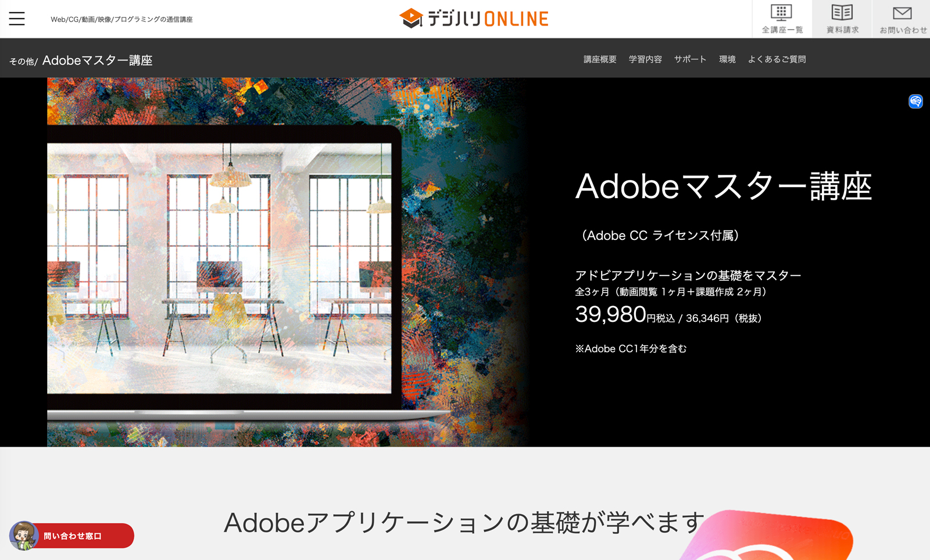930x560 pixels.
Task: Click 資料請求 brochure request icon
Action: click(x=842, y=19)
